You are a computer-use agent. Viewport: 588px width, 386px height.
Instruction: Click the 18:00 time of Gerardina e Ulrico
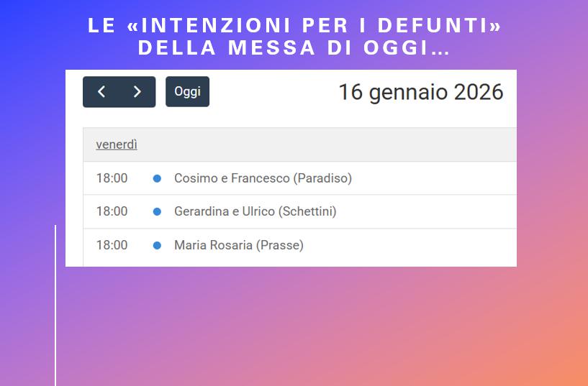click(x=112, y=211)
